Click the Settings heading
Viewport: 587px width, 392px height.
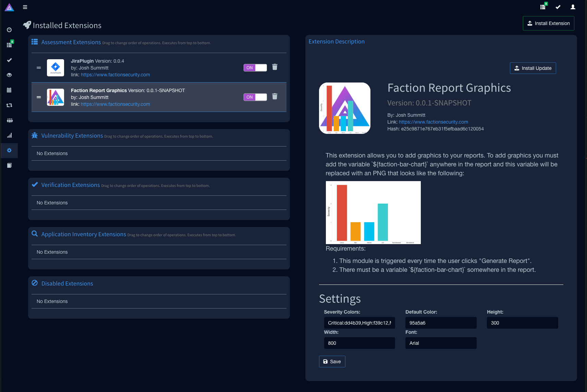click(340, 299)
